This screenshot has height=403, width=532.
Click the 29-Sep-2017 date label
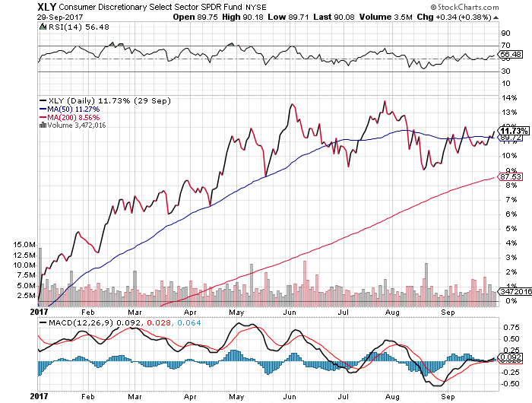click(x=60, y=17)
